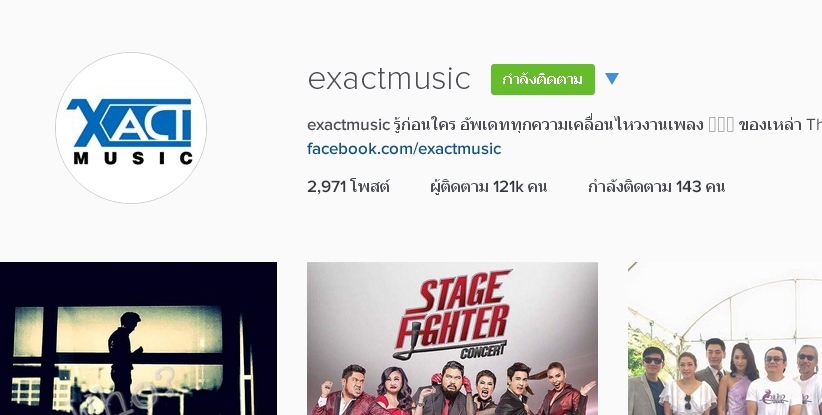822x415 pixels.
Task: Open the facebook.com/exactmusic link
Action: coord(404,149)
